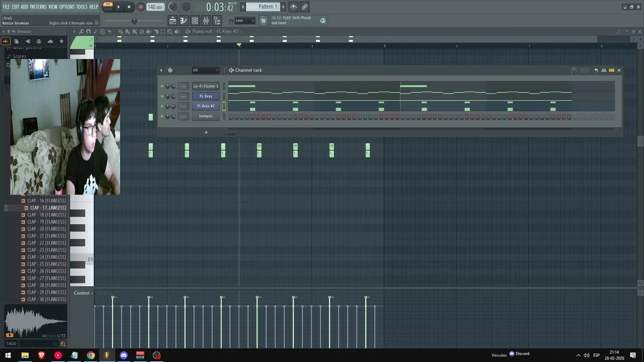Open the Browser/plugin picker view icon

click(217, 21)
